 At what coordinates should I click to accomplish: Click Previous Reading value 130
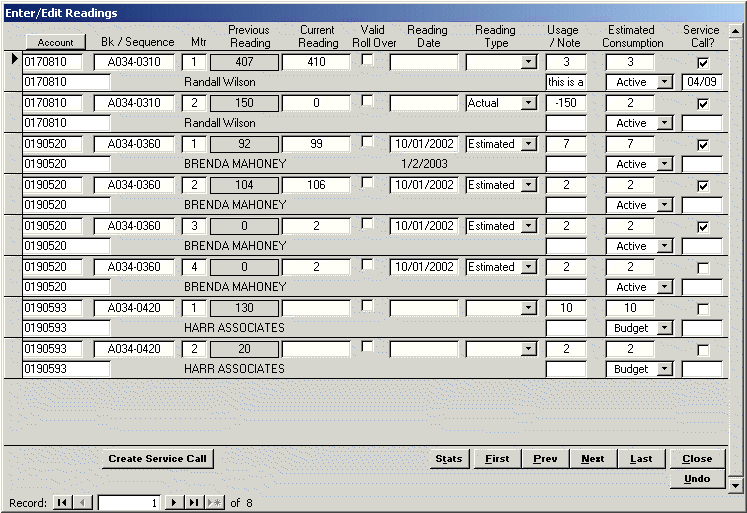tap(244, 308)
